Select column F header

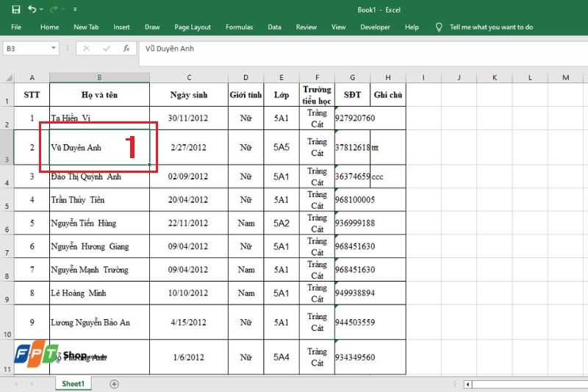click(x=317, y=78)
